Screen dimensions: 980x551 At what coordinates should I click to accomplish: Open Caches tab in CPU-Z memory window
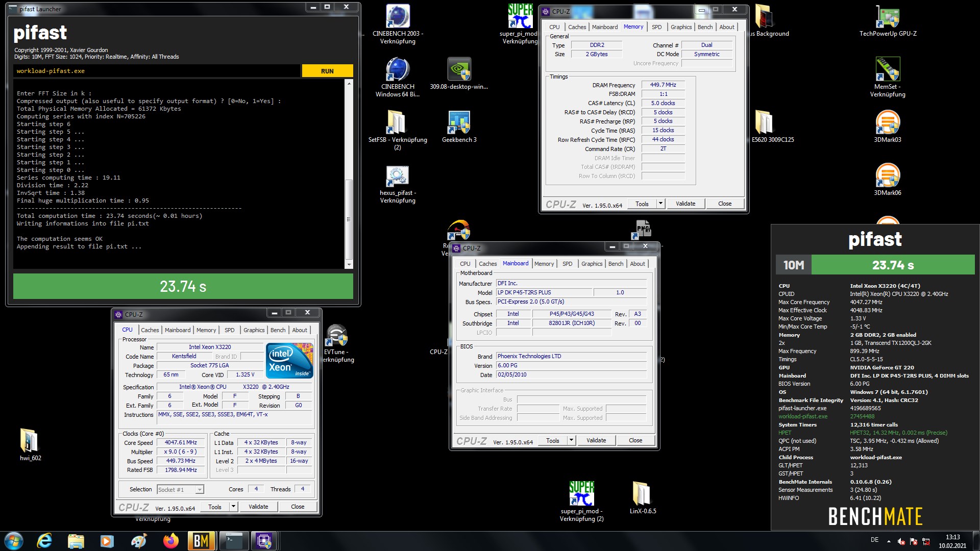point(577,27)
